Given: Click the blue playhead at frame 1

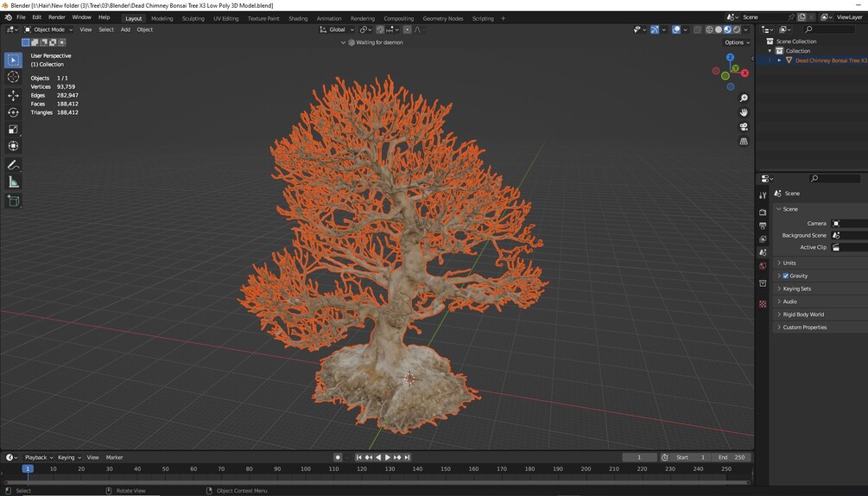Looking at the screenshot, I should click(27, 469).
